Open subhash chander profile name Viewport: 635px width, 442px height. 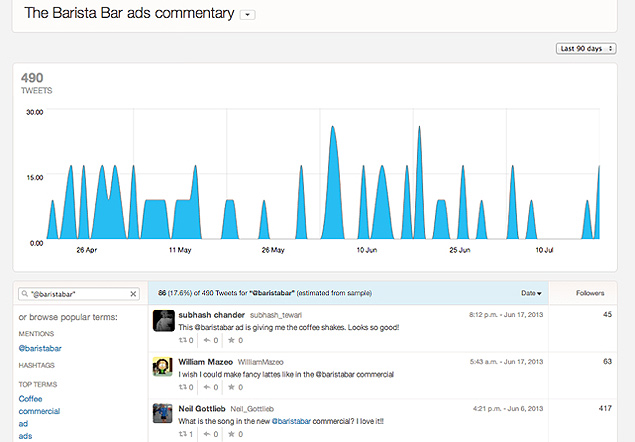pyautogui.click(x=211, y=315)
